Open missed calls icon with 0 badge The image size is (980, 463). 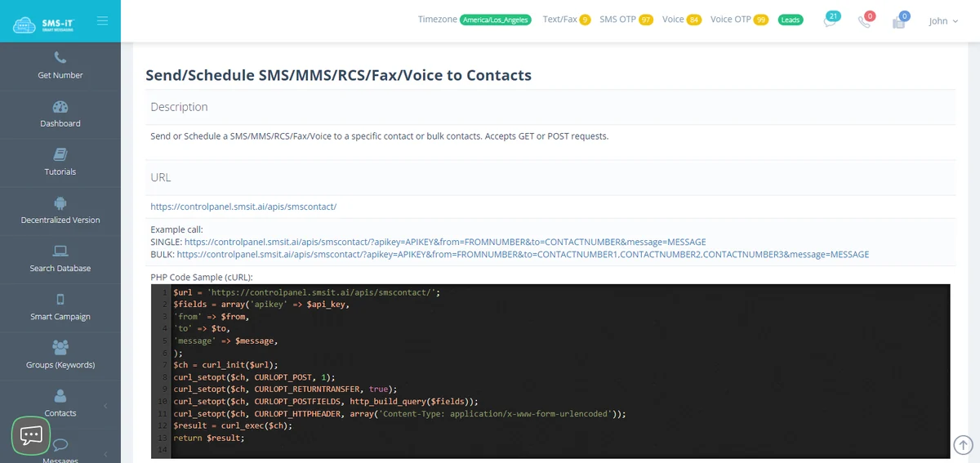pyautogui.click(x=865, y=20)
